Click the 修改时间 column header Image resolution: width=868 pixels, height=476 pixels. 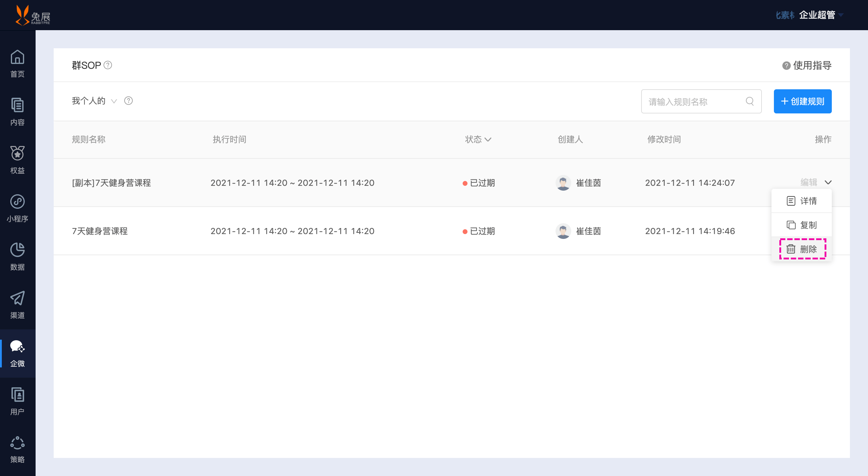[664, 139]
